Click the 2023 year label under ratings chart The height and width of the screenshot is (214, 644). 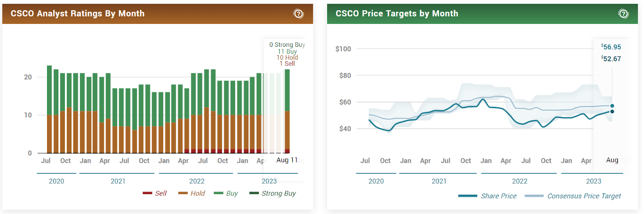269,181
